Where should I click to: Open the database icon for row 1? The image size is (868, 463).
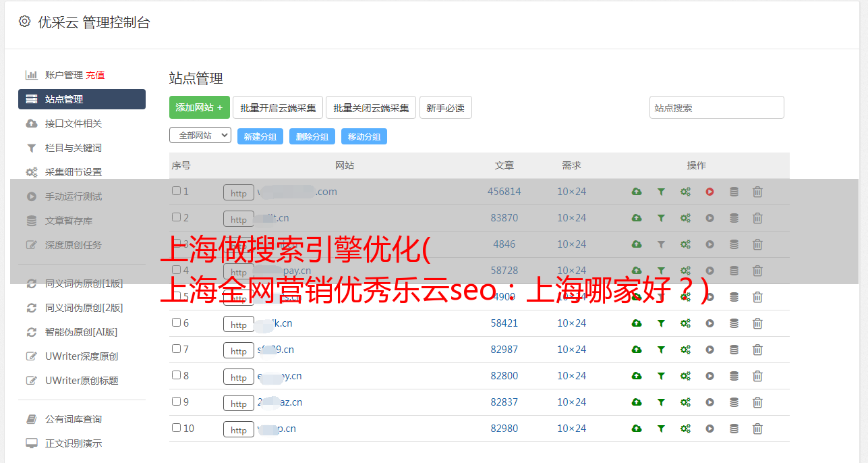point(734,192)
